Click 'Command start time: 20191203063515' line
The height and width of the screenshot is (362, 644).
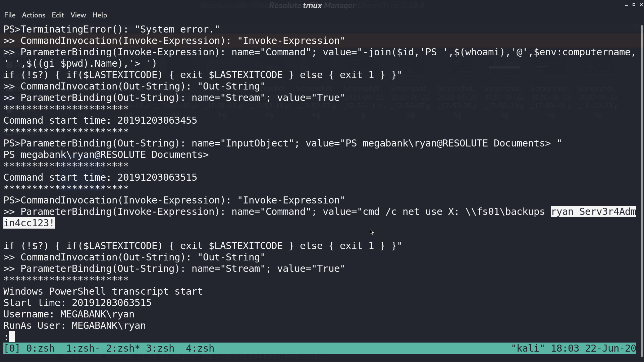[x=100, y=178]
